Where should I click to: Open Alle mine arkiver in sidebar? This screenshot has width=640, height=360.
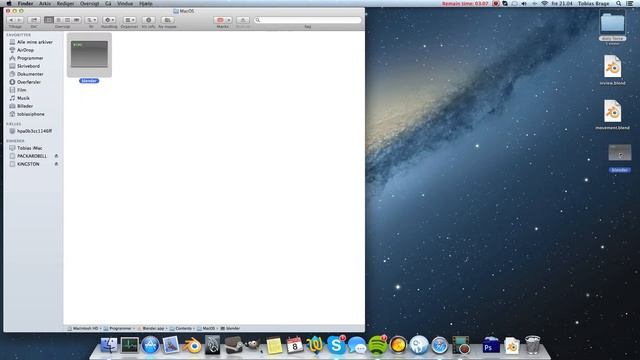pos(35,42)
